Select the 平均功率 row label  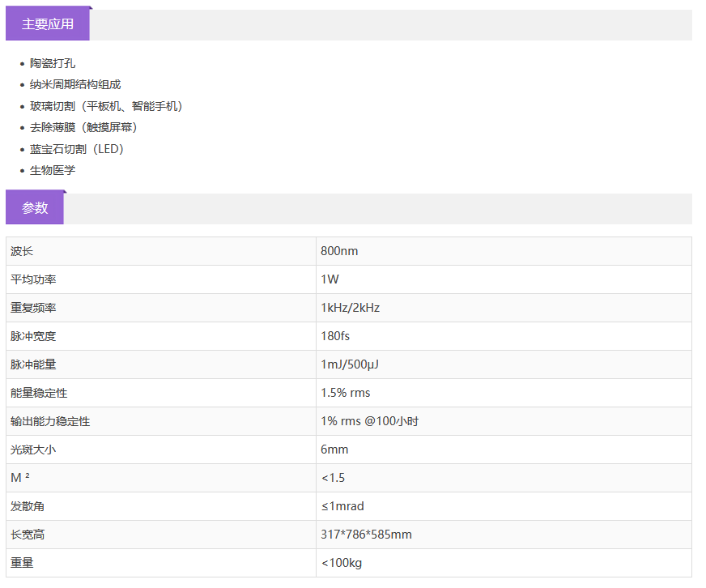coord(33,279)
